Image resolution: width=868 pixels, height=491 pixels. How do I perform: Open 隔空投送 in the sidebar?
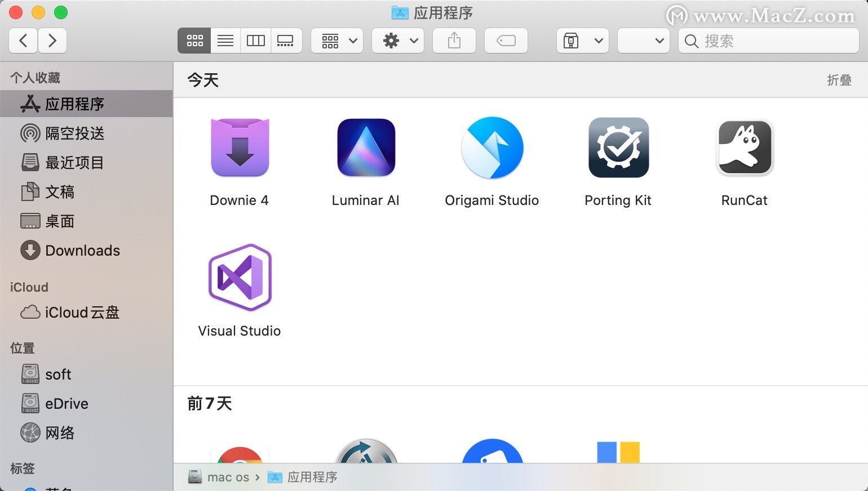point(86,133)
